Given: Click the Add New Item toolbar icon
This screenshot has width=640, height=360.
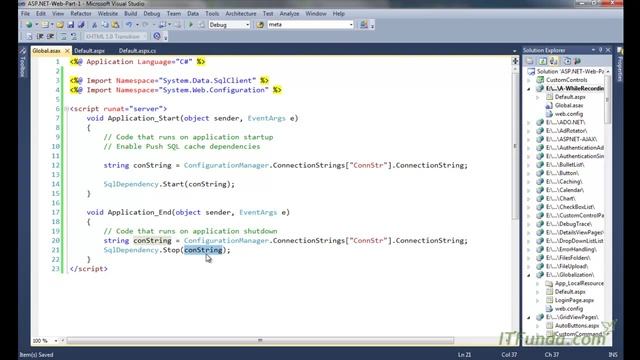Looking at the screenshot, I should pyautogui.click(x=45, y=25).
